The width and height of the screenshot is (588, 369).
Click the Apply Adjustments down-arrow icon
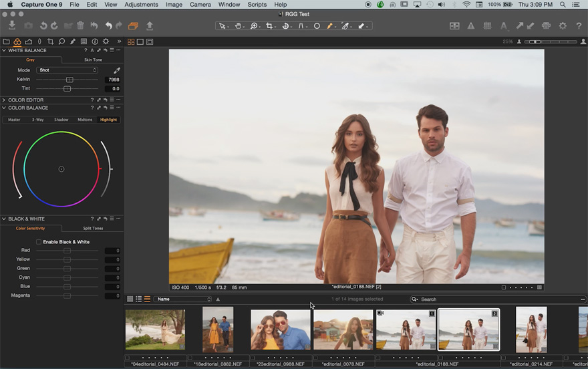(x=531, y=26)
